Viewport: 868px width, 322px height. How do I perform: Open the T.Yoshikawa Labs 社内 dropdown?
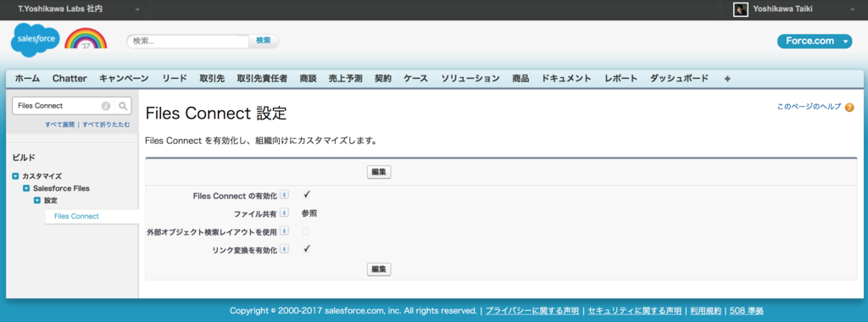(138, 10)
